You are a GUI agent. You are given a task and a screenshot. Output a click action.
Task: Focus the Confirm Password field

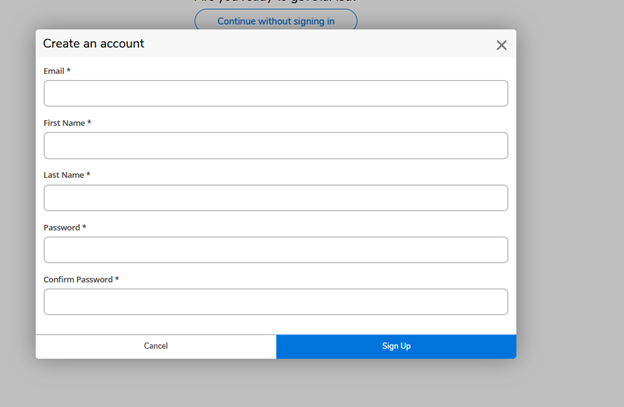pos(275,301)
